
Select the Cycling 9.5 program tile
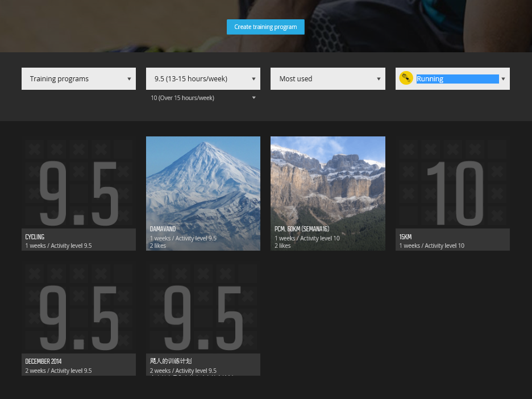coord(78,193)
